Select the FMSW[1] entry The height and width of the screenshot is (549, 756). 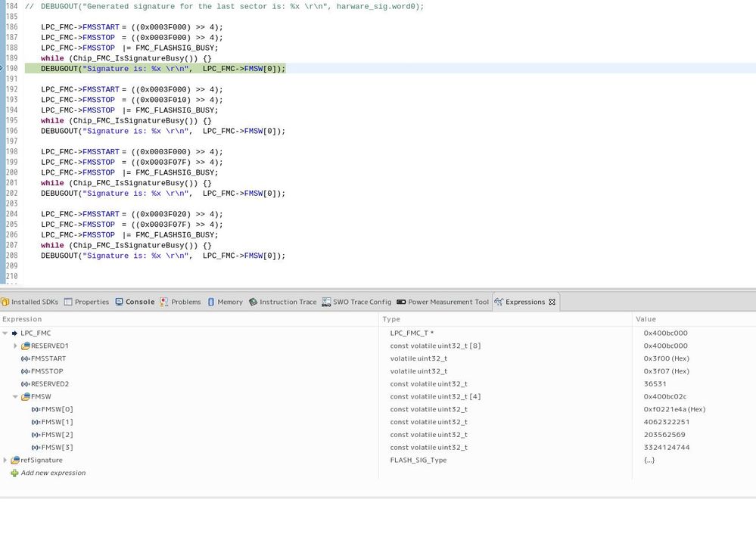tap(378, 422)
